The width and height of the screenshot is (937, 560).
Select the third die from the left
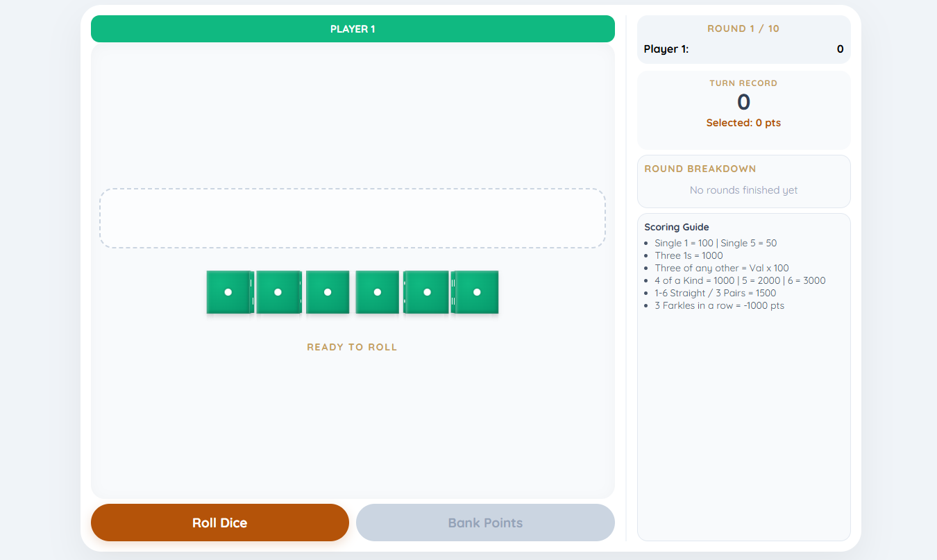click(328, 292)
